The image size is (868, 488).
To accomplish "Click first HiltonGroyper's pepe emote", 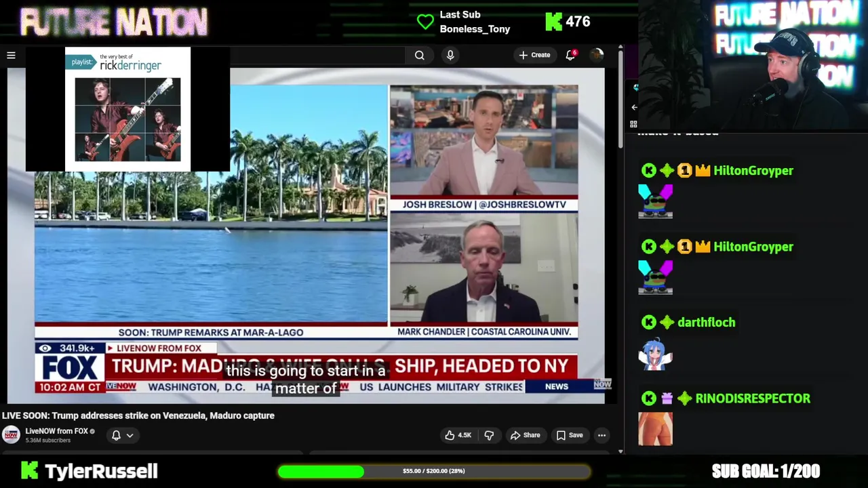I will pyautogui.click(x=655, y=201).
